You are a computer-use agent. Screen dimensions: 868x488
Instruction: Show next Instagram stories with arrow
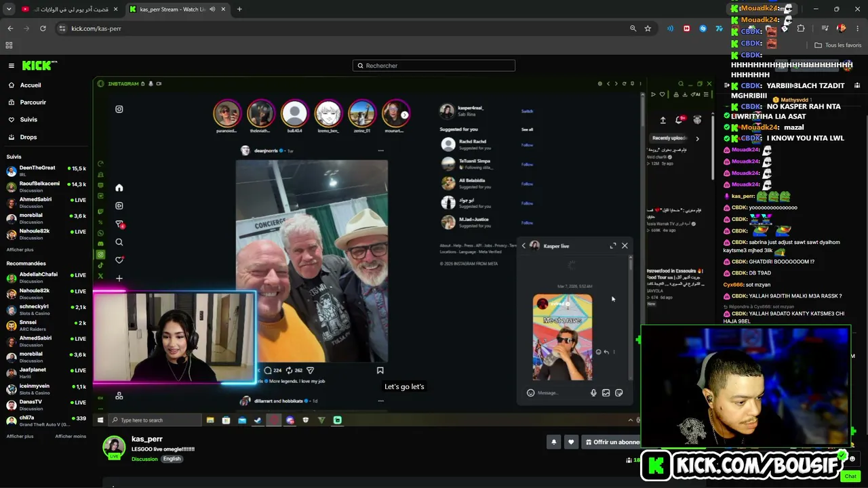tap(405, 115)
